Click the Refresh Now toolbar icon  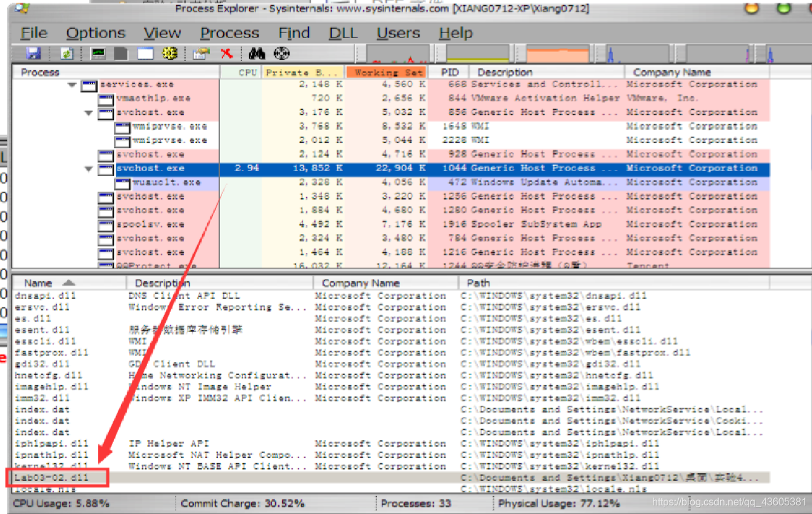pos(67,54)
